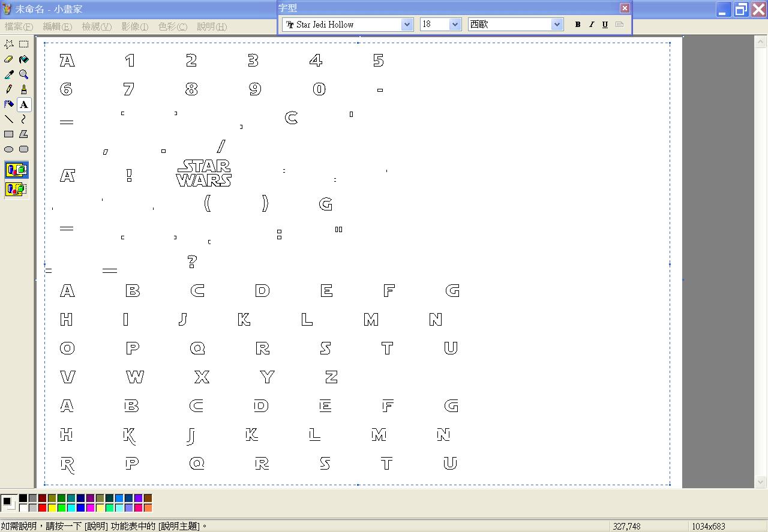Click the hollow digit 5 on canvas
768x532 pixels.
pos(378,60)
